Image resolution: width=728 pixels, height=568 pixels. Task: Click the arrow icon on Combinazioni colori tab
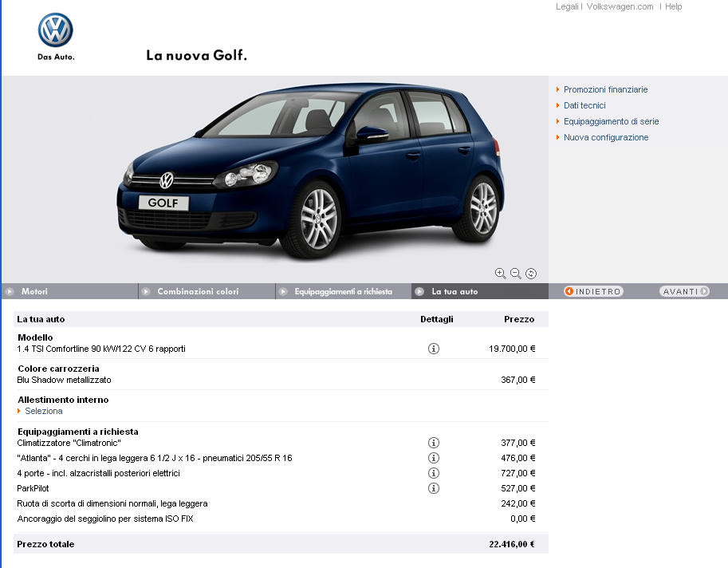[146, 292]
